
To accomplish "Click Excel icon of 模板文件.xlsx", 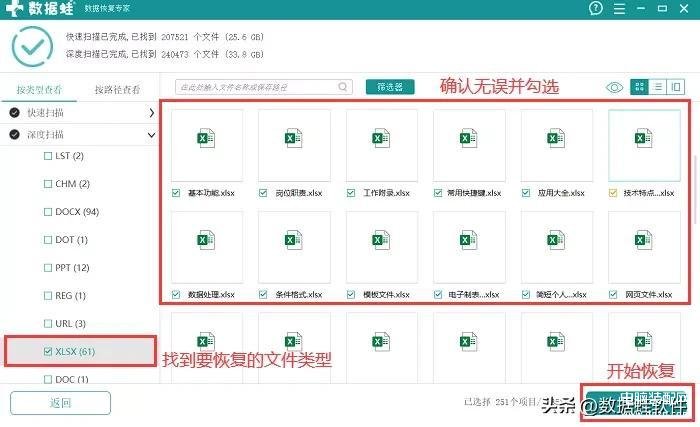I will pyautogui.click(x=381, y=240).
